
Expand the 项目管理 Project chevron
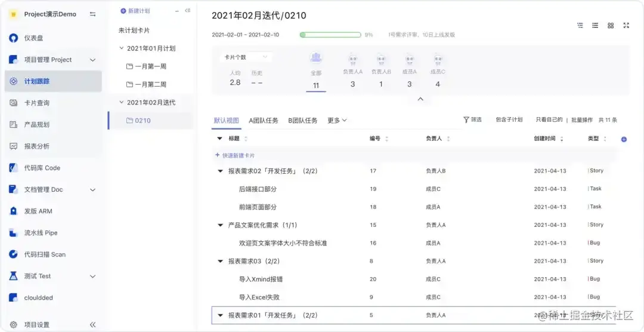93,60
